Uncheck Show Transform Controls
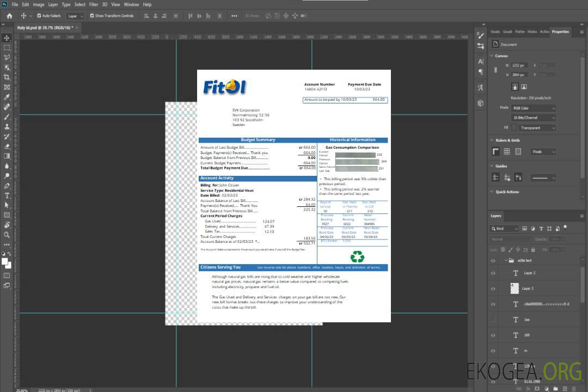Image resolution: width=588 pixels, height=392 pixels. 92,16
